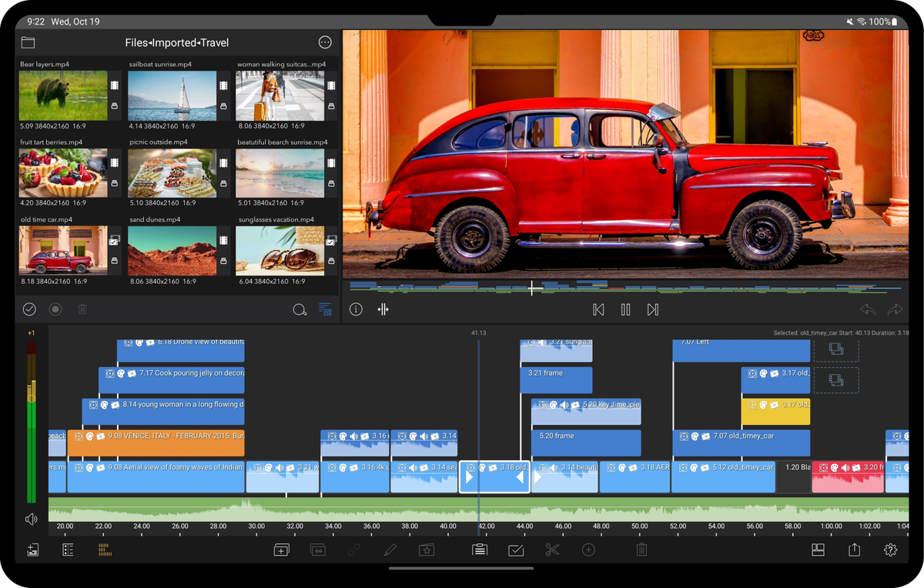Tap the green audio waveform track
Image resolution: width=924 pixels, height=588 pixels.
tap(478, 509)
